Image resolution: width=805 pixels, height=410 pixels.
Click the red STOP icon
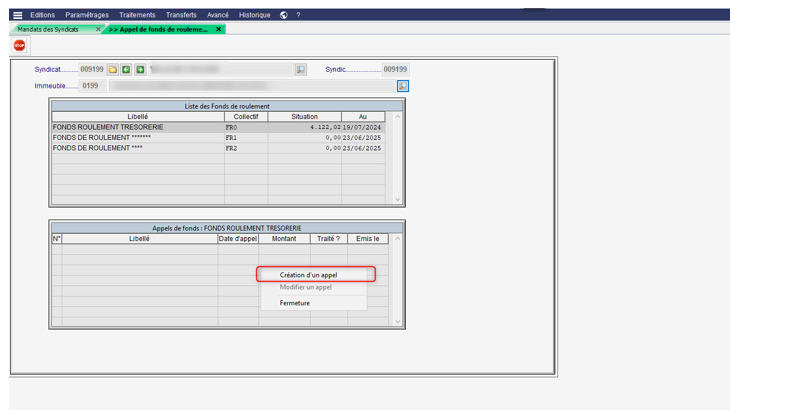[19, 46]
